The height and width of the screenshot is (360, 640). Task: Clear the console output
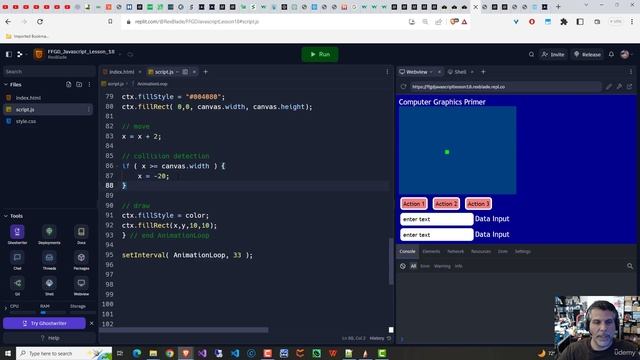403,266
